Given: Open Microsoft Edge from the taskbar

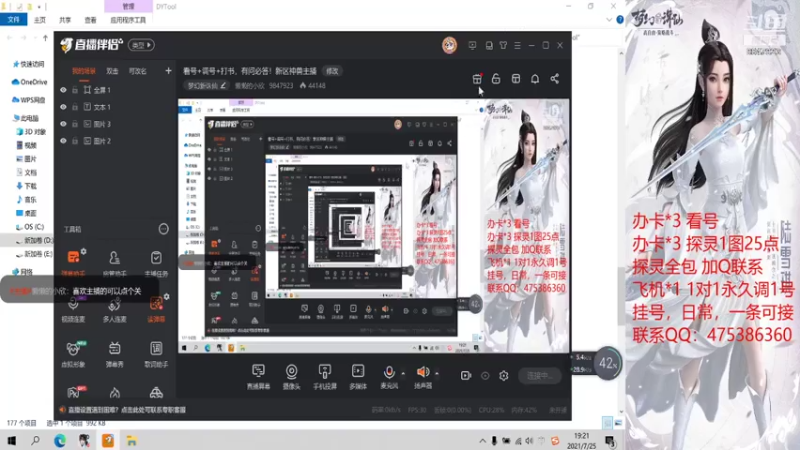Looking at the screenshot, I should 60,440.
